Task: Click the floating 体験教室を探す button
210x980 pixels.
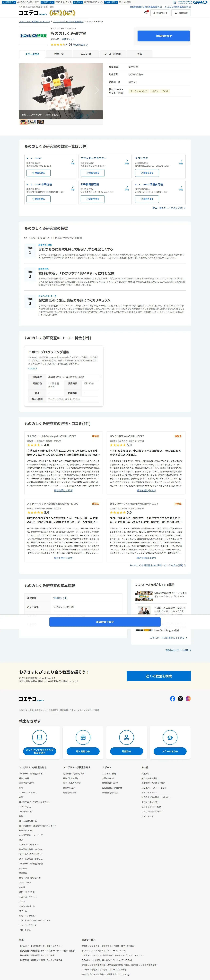Action: [105, 622]
